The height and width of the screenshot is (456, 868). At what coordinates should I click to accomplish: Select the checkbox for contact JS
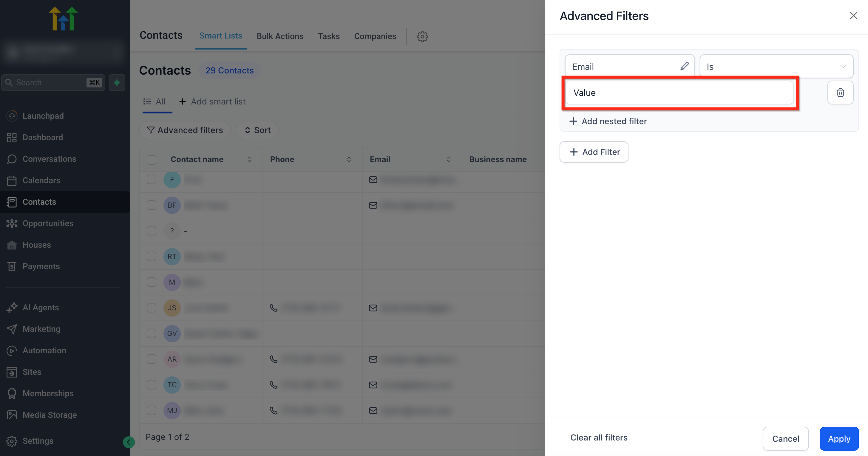(x=152, y=308)
